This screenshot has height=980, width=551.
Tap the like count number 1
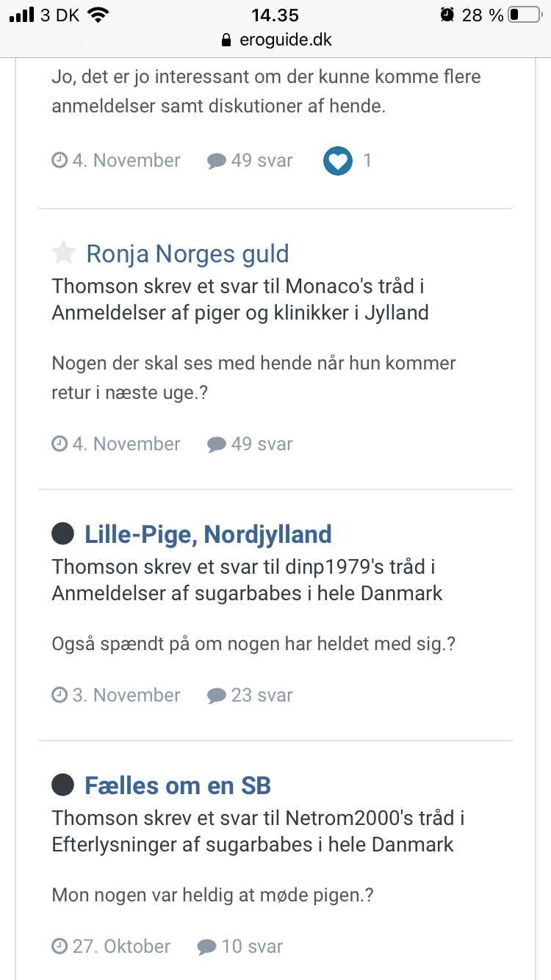pyautogui.click(x=367, y=160)
